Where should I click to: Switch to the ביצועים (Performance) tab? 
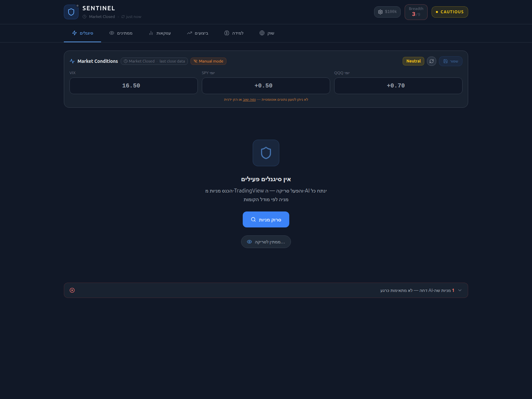pos(198,33)
